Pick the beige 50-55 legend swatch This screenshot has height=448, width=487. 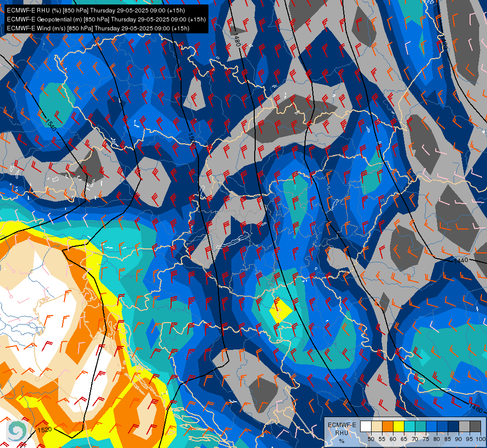click(377, 426)
